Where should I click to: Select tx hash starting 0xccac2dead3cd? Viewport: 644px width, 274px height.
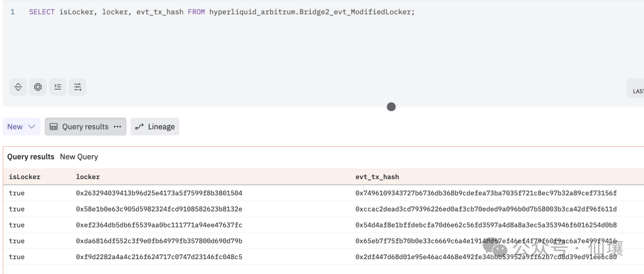coord(485,209)
